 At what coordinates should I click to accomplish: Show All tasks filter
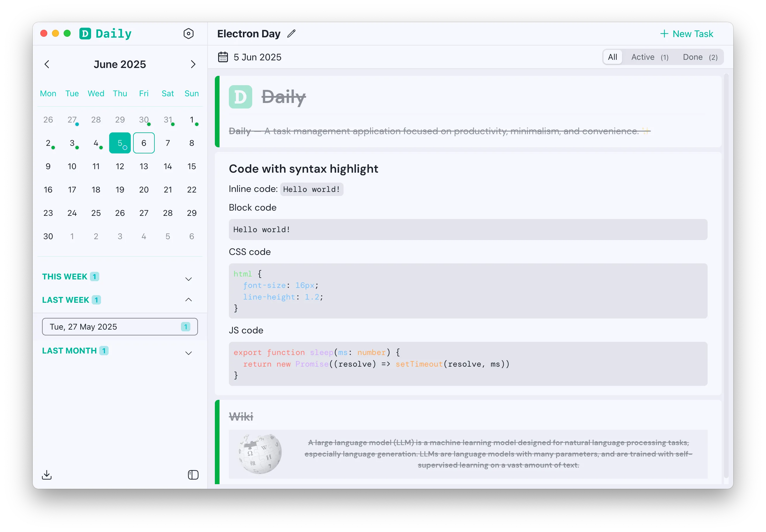pyautogui.click(x=612, y=57)
